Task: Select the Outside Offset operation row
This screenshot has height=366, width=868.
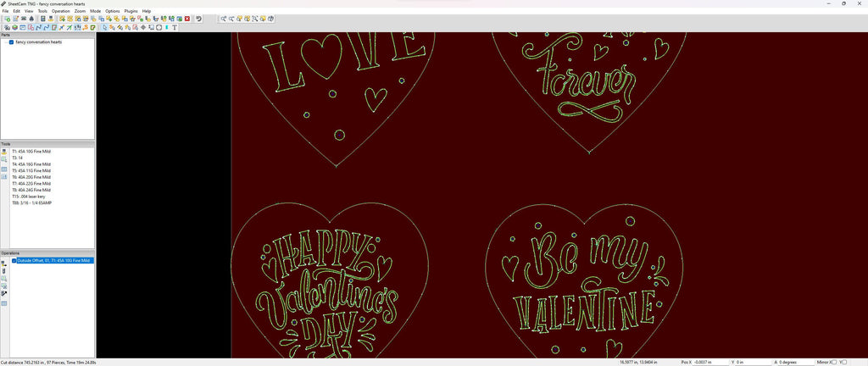Action: point(53,260)
